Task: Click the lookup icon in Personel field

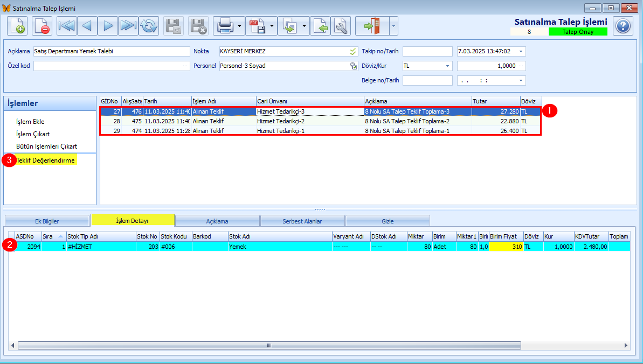Action: click(x=353, y=66)
